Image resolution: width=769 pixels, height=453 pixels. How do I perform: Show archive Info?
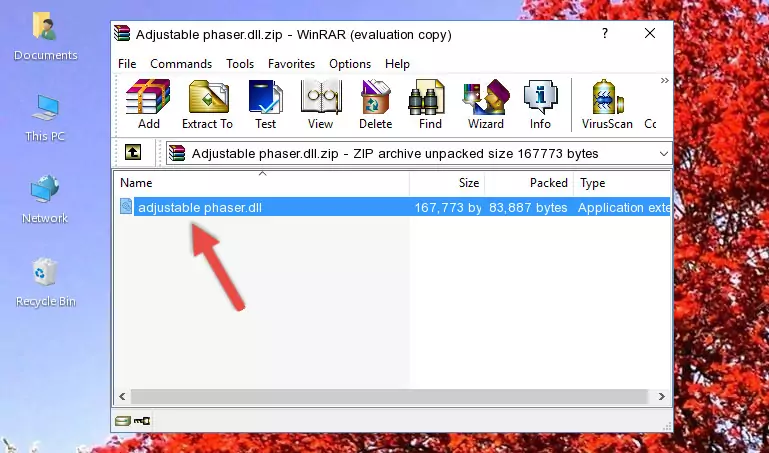pos(540,104)
